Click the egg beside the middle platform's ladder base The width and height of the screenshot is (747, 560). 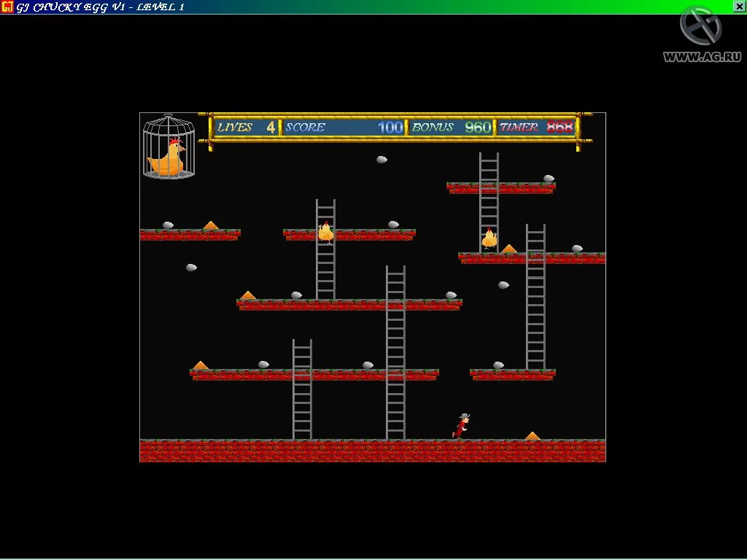pos(296,295)
